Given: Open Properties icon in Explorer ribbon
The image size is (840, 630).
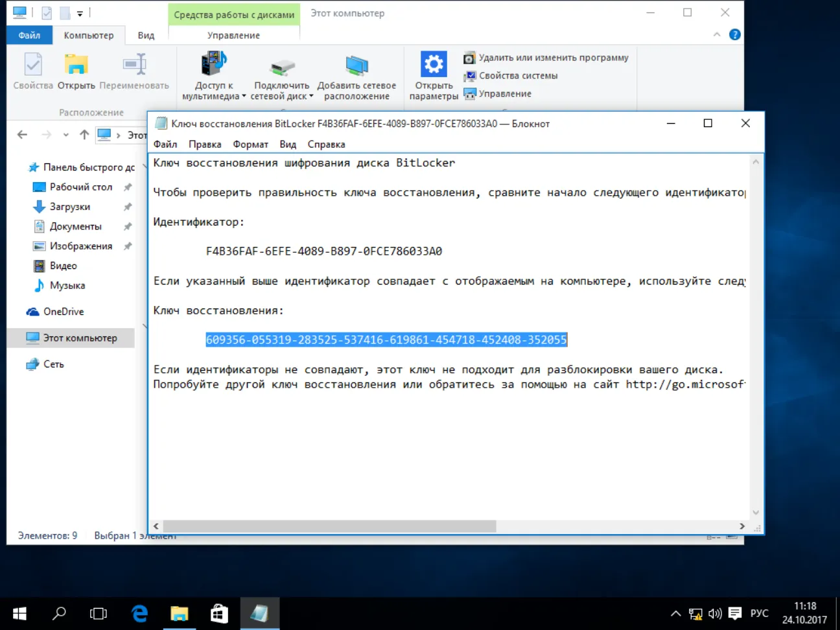Looking at the screenshot, I should [x=33, y=71].
